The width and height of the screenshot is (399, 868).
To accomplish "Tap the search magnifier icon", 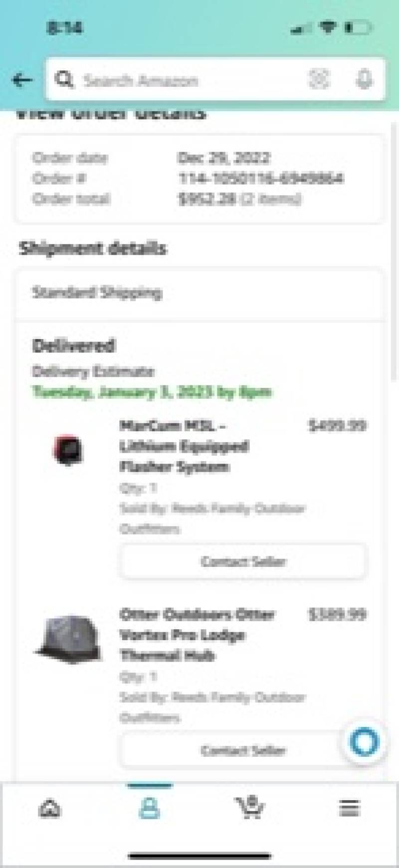I will click(x=64, y=79).
